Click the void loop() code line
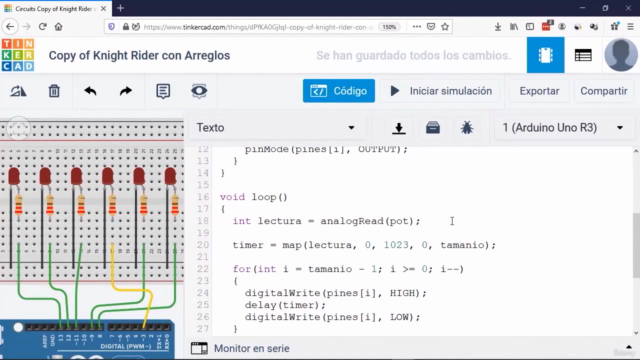Viewport: 640px width, 360px height. tap(253, 197)
